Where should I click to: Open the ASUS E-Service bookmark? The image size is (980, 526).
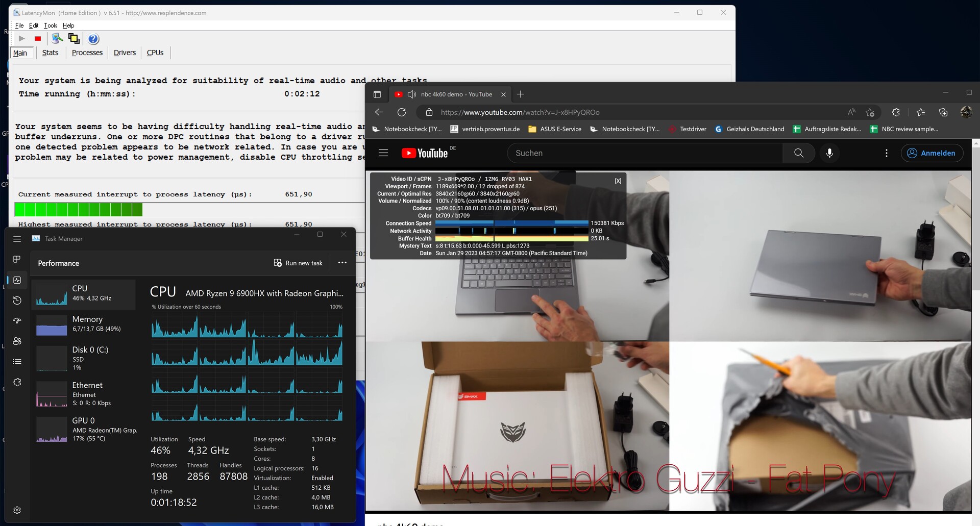coord(555,129)
